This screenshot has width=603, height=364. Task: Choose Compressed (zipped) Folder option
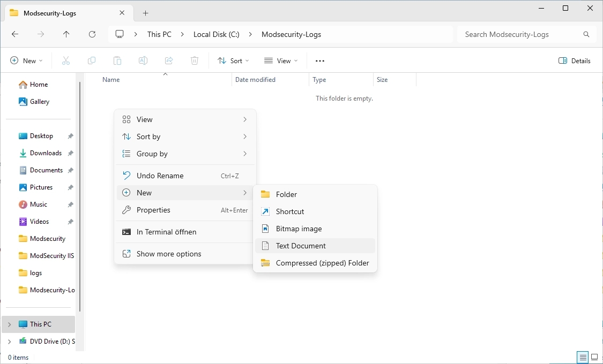pos(322,263)
